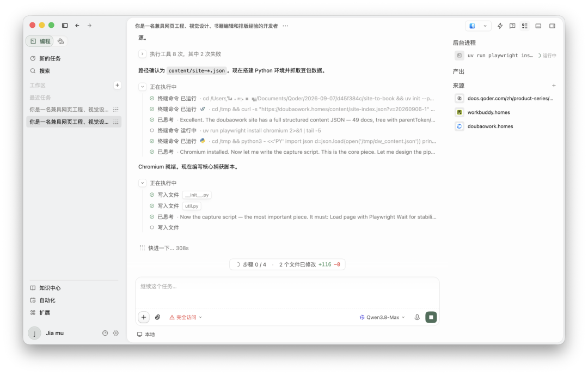
Task: Open the terminal command step with curl
Action: [292, 109]
